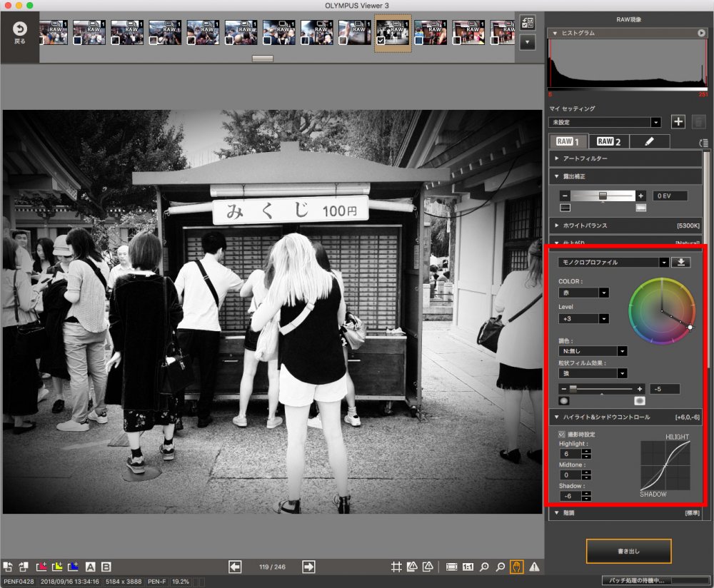
Task: Uncheck the 撮影時設定 checkbox
Action: (562, 434)
